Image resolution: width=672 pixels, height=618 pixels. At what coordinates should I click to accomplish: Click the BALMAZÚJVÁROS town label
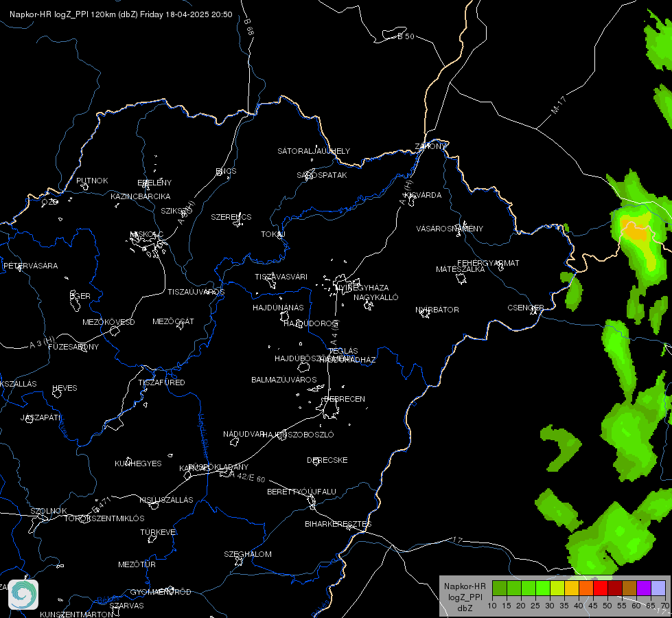pos(283,380)
